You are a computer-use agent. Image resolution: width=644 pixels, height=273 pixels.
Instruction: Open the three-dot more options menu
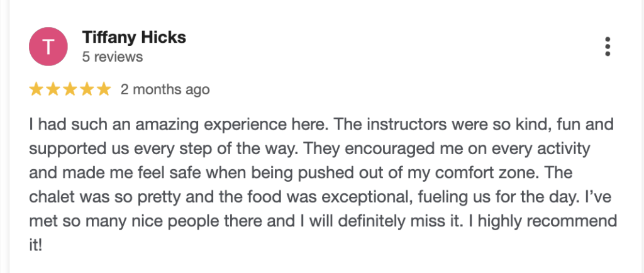click(x=607, y=47)
